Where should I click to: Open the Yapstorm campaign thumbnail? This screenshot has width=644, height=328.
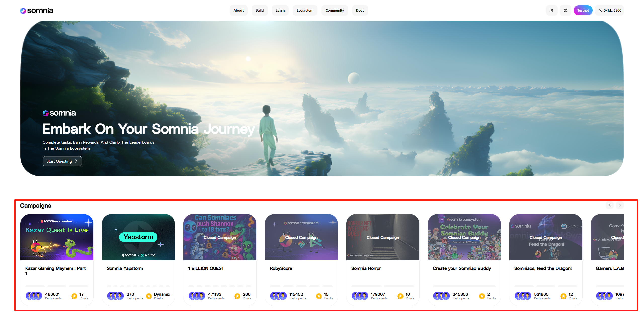138,237
